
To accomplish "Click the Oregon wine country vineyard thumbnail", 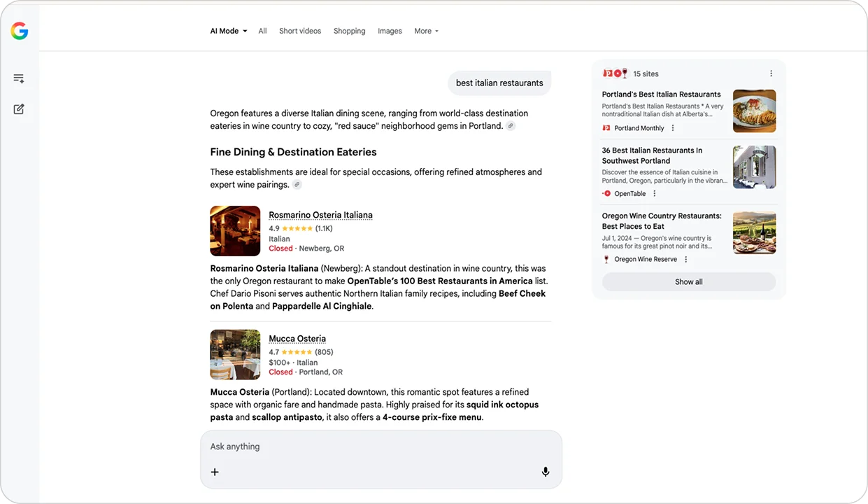I will [755, 232].
